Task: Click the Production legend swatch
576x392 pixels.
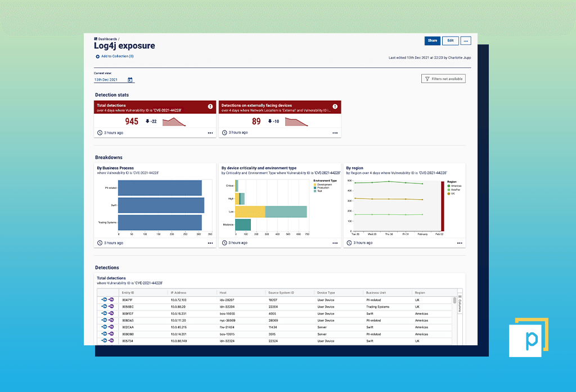Action: coord(315,188)
